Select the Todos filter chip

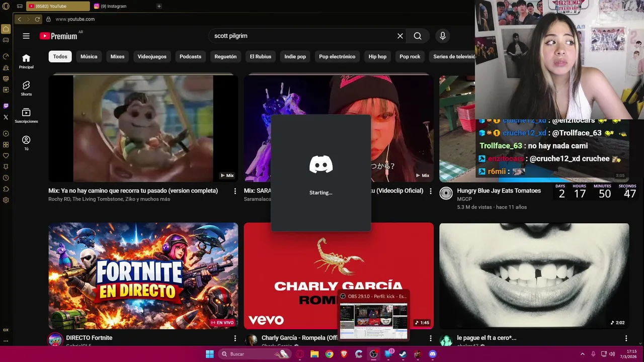[60, 56]
